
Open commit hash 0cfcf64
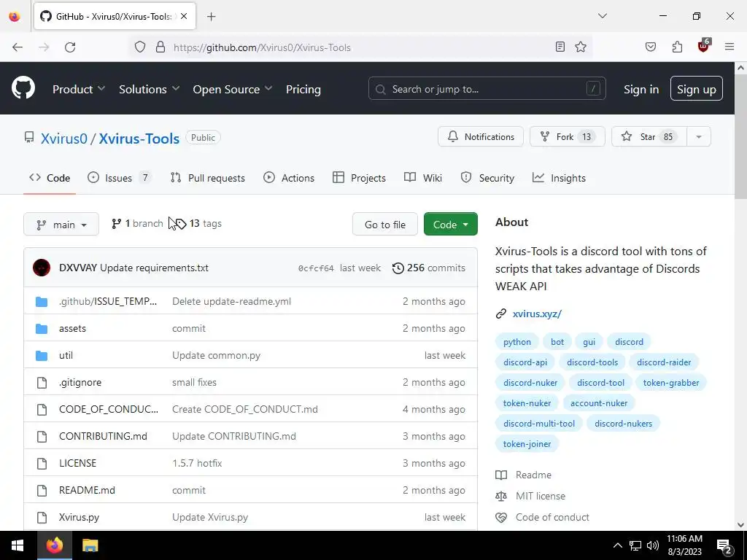pos(316,268)
